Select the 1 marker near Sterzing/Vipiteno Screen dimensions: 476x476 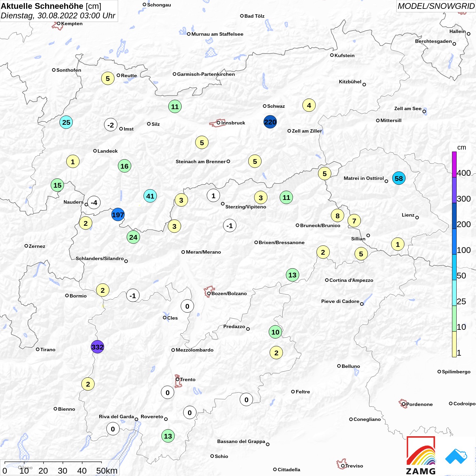coord(214,195)
